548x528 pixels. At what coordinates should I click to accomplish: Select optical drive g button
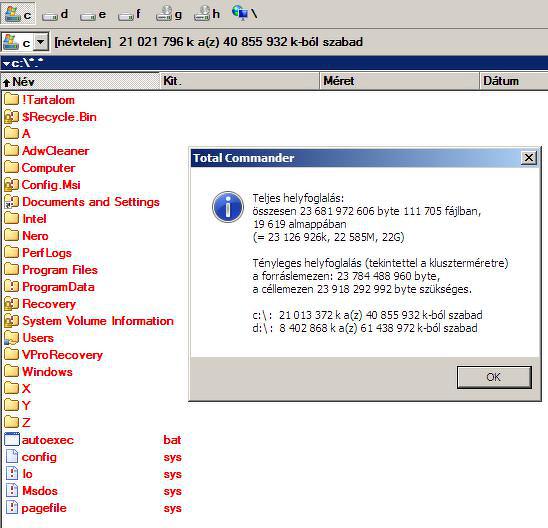point(169,14)
